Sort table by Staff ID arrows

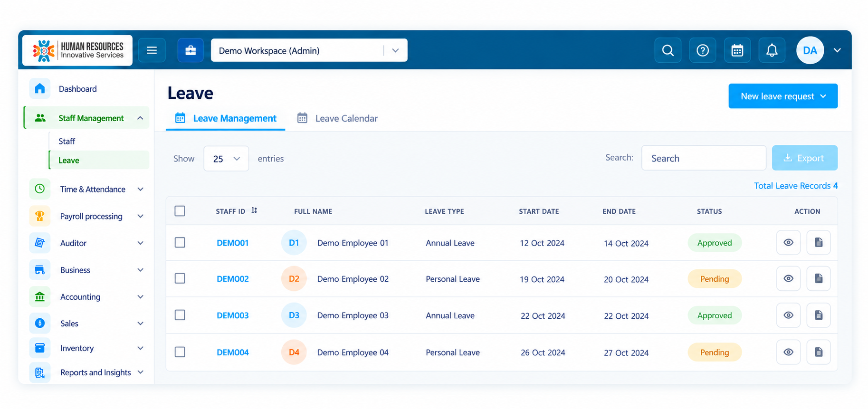point(255,210)
